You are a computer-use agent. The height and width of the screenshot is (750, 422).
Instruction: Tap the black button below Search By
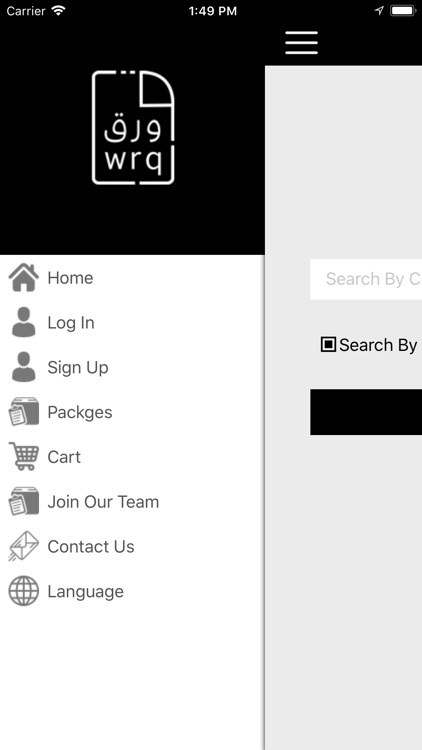(x=366, y=412)
